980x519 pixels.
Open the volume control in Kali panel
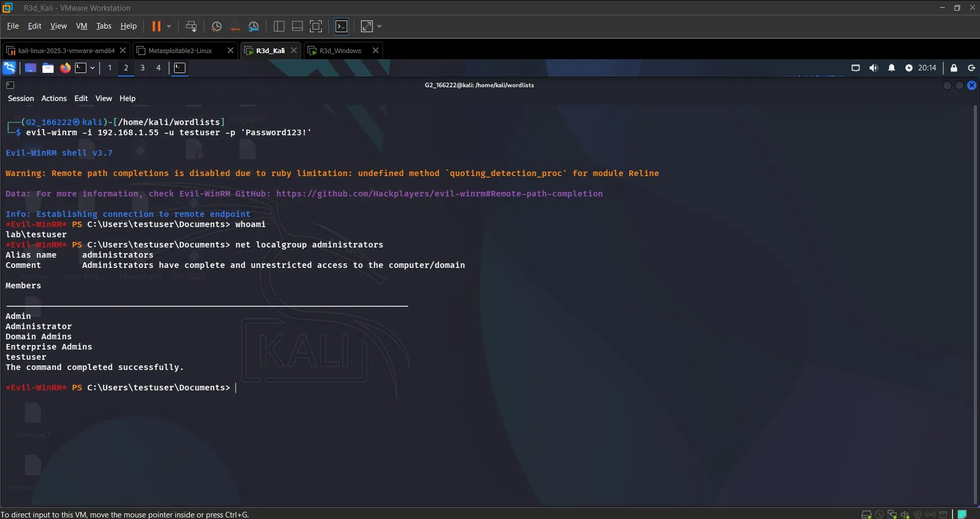pos(874,68)
